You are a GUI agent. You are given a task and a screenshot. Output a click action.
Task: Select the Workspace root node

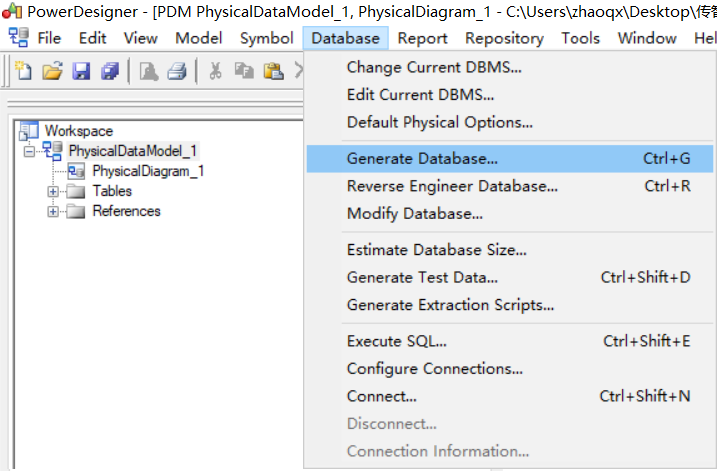pos(78,131)
